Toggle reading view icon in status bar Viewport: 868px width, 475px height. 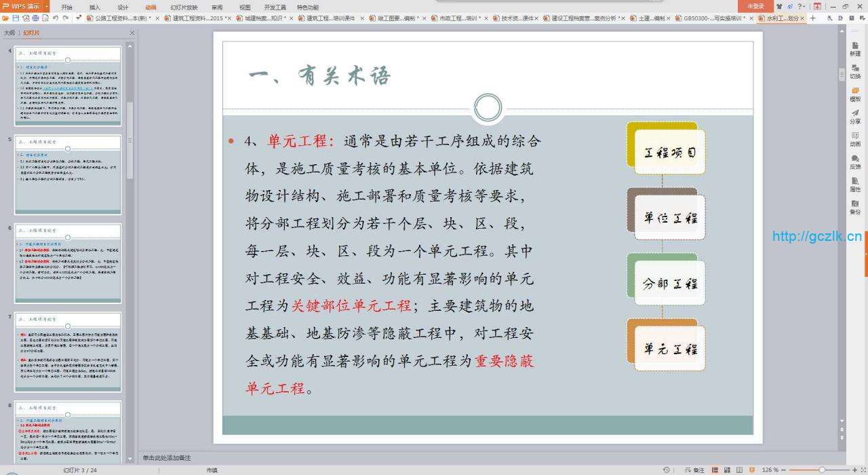point(739,470)
